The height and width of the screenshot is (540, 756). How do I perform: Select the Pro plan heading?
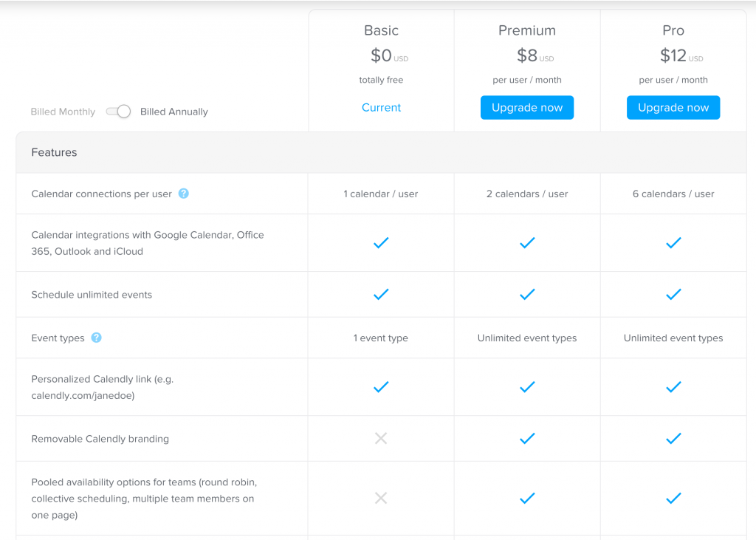coord(673,30)
